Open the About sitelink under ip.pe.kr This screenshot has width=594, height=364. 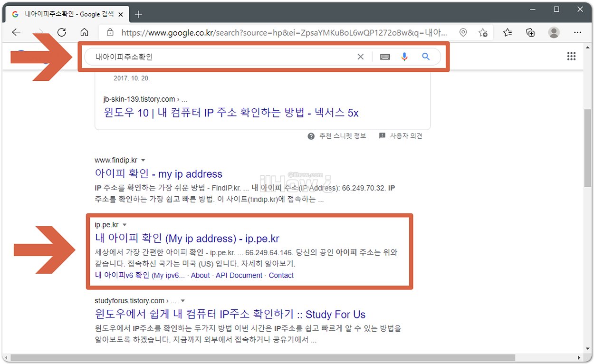tap(200, 275)
